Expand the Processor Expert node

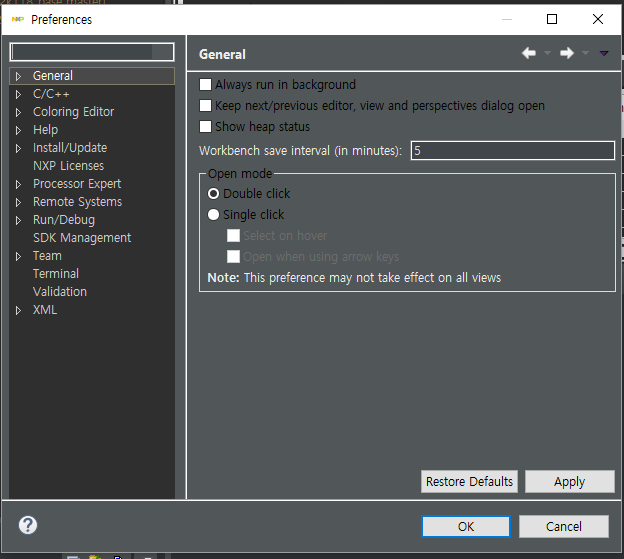click(x=18, y=184)
